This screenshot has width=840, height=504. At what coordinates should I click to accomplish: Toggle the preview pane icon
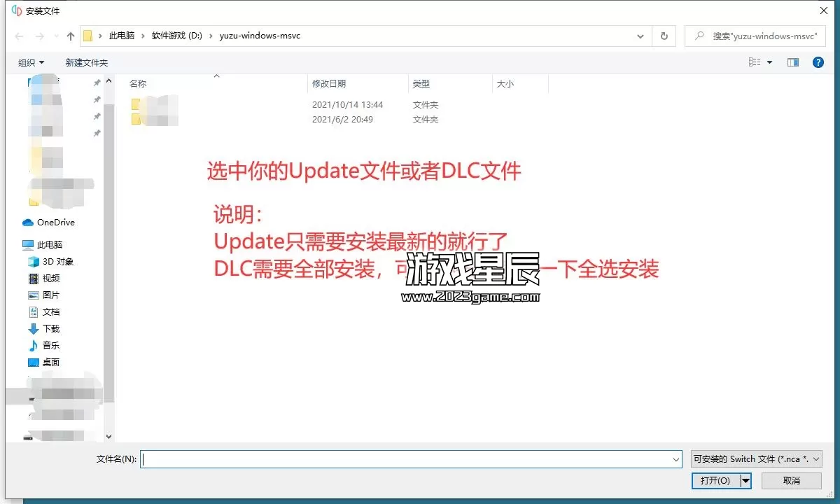click(x=792, y=62)
